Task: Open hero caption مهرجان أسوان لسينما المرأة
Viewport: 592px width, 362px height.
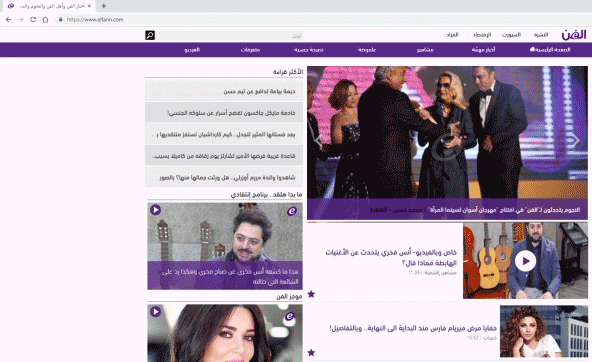Action: [x=504, y=209]
